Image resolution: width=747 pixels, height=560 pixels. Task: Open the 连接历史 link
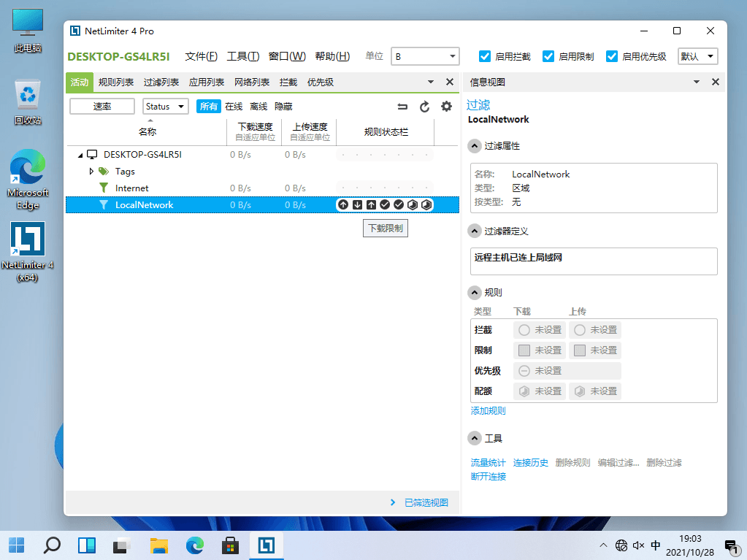(530, 462)
